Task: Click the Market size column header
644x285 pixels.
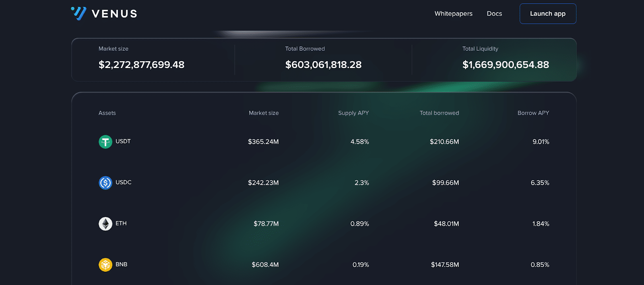Action: coord(264,113)
